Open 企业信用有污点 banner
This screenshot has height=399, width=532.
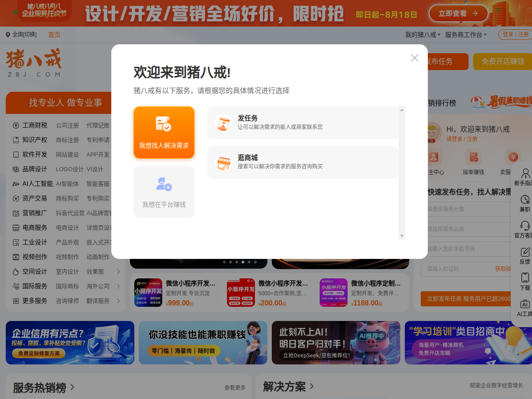pos(70,343)
